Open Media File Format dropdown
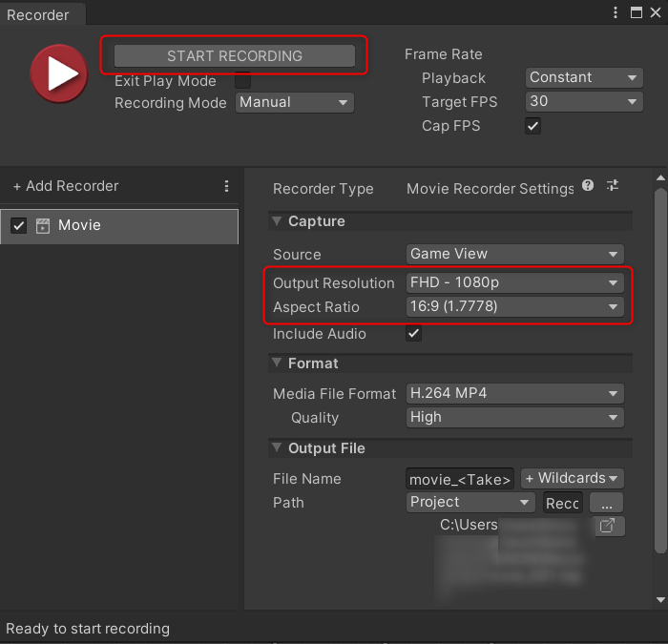 click(x=514, y=393)
